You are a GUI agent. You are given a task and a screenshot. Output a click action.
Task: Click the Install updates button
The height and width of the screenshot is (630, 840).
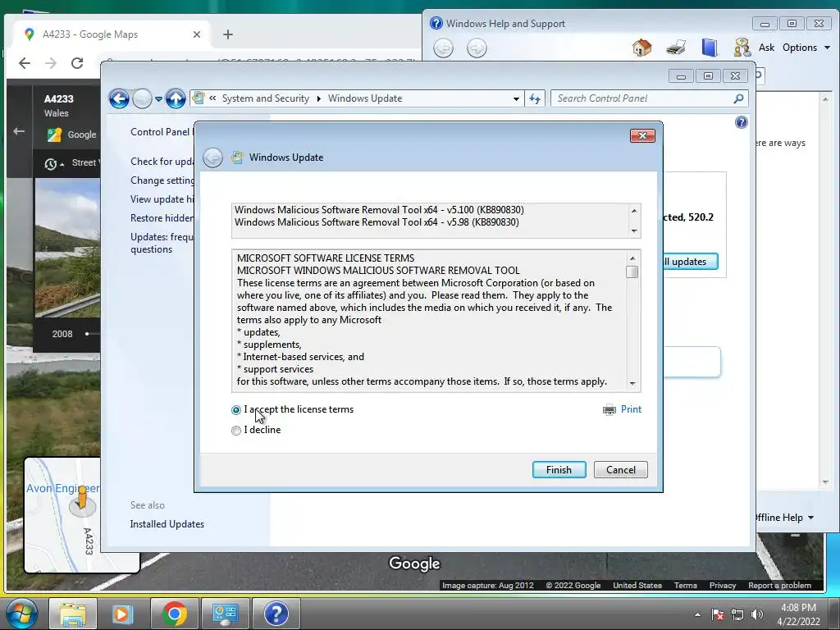[x=690, y=262]
